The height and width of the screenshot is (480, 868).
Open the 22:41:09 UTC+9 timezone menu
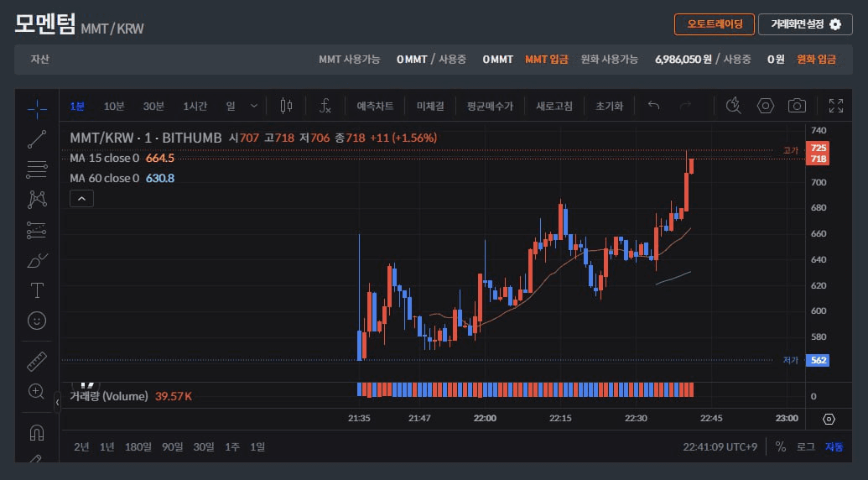[x=720, y=447]
